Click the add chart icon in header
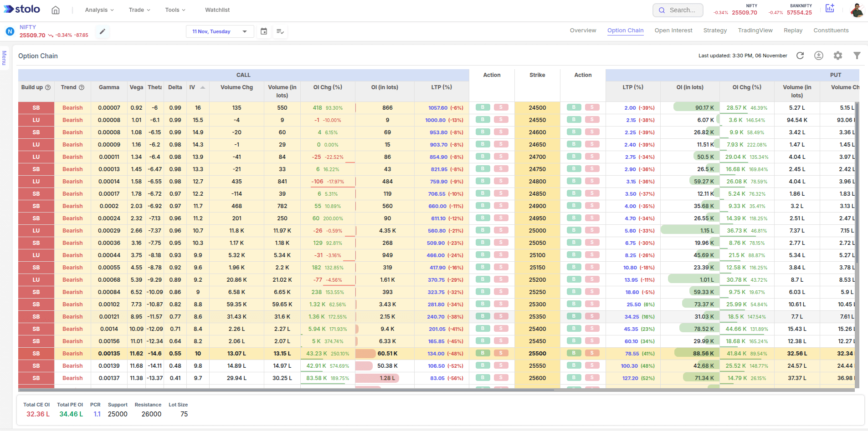Image resolution: width=868 pixels, height=431 pixels. click(830, 9)
